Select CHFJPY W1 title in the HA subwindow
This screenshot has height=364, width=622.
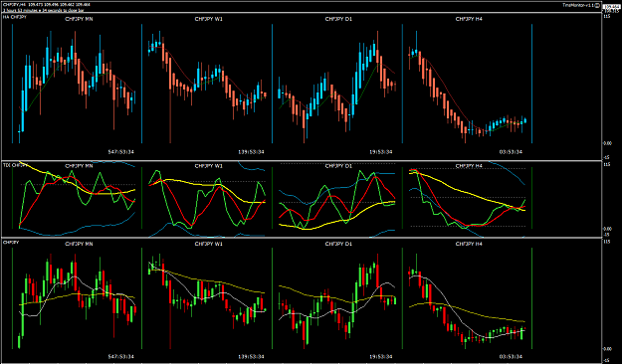click(x=209, y=19)
